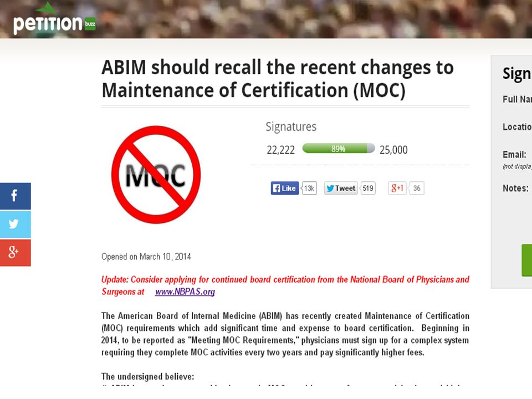Click the 36 Google plus count bubble
Screen dimensions: 532x399
point(417,188)
